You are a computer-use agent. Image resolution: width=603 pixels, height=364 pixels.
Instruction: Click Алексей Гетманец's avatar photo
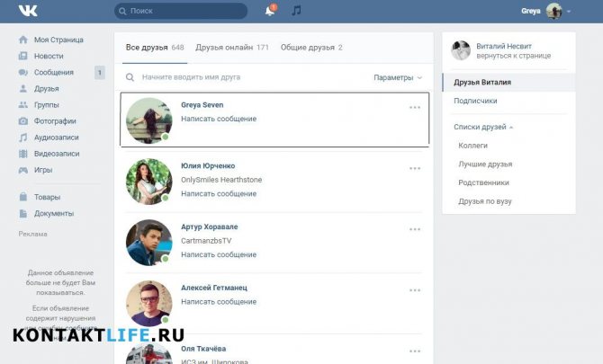tap(149, 304)
